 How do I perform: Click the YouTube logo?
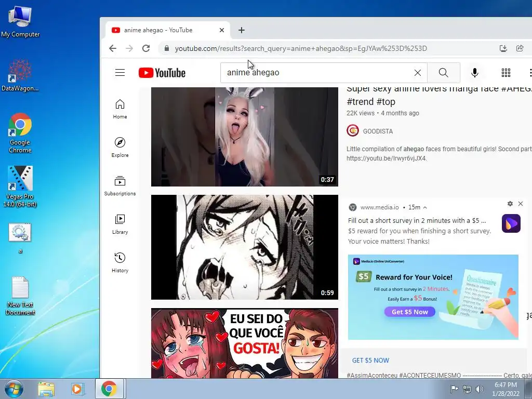click(162, 73)
